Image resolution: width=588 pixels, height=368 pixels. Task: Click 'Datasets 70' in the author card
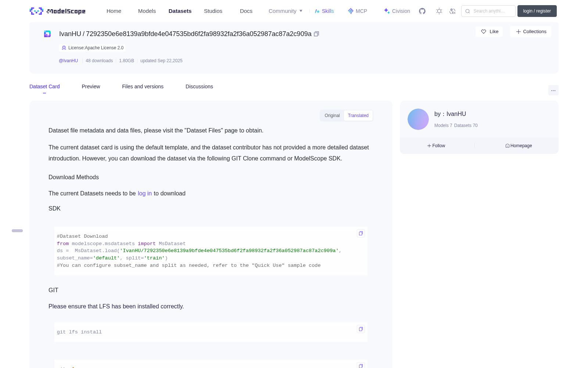(x=466, y=125)
